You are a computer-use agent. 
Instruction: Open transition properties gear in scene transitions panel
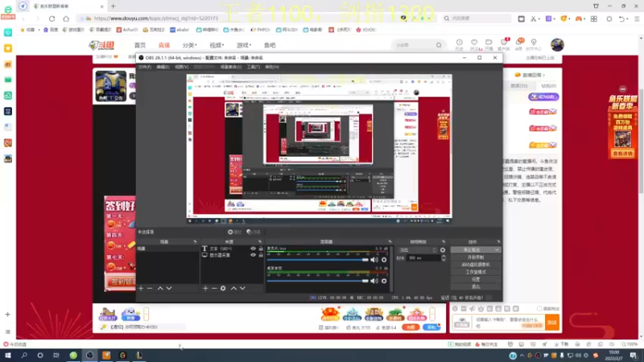click(443, 250)
